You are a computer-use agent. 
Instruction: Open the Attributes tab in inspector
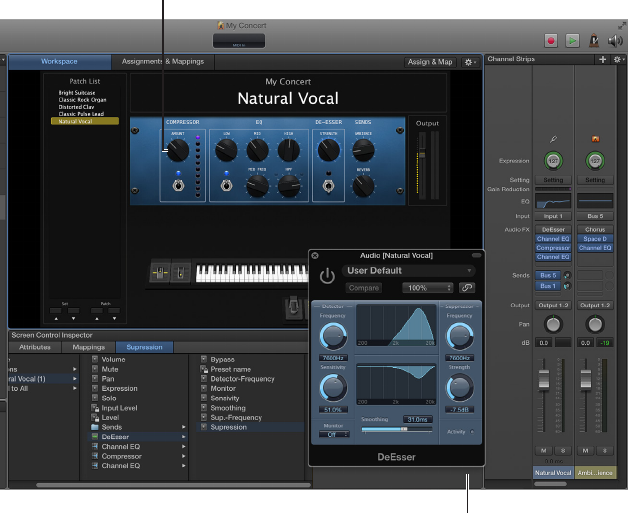(x=35, y=347)
